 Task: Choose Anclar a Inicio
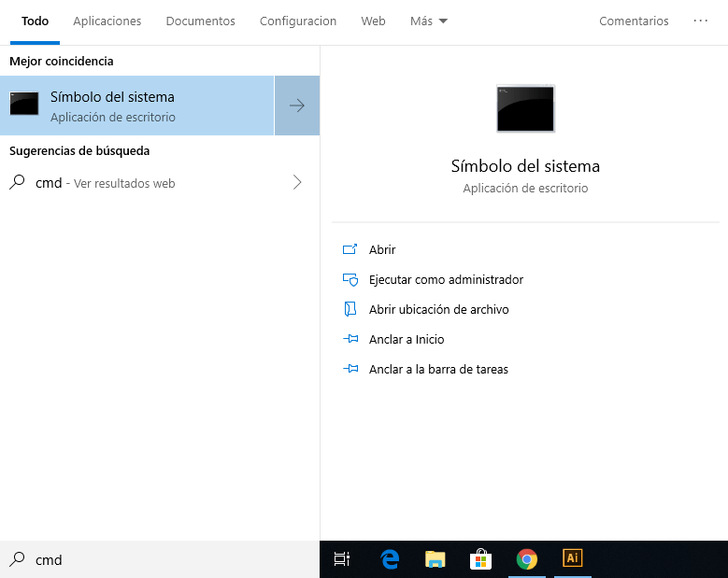pos(407,340)
